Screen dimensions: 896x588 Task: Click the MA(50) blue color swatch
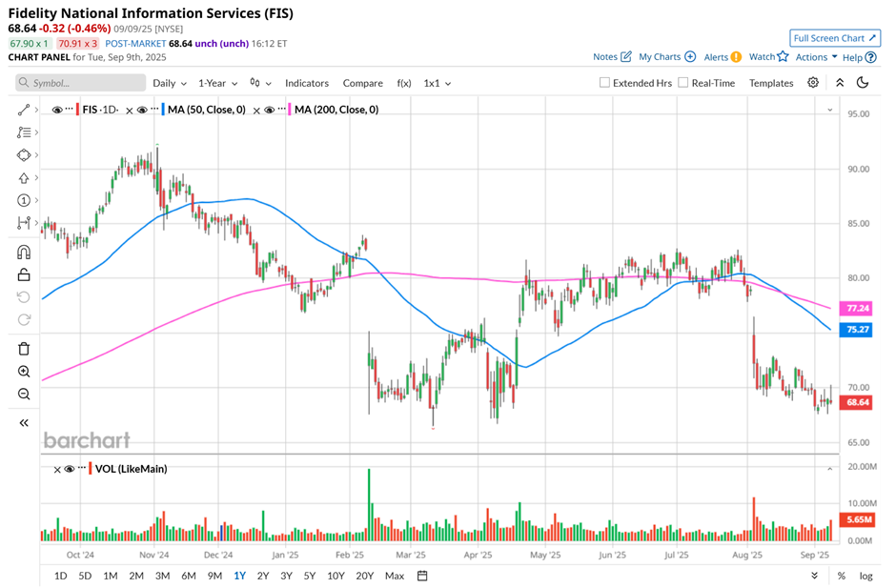pos(163,110)
